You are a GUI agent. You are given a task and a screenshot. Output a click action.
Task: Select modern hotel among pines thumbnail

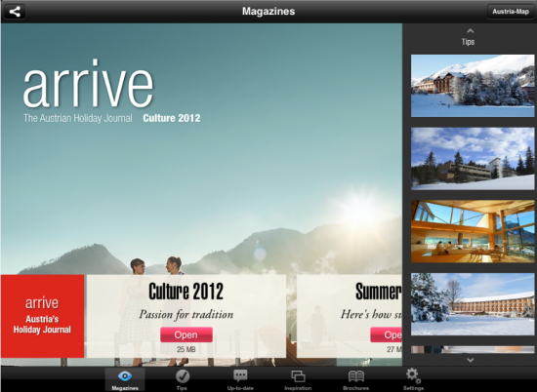pos(473,159)
